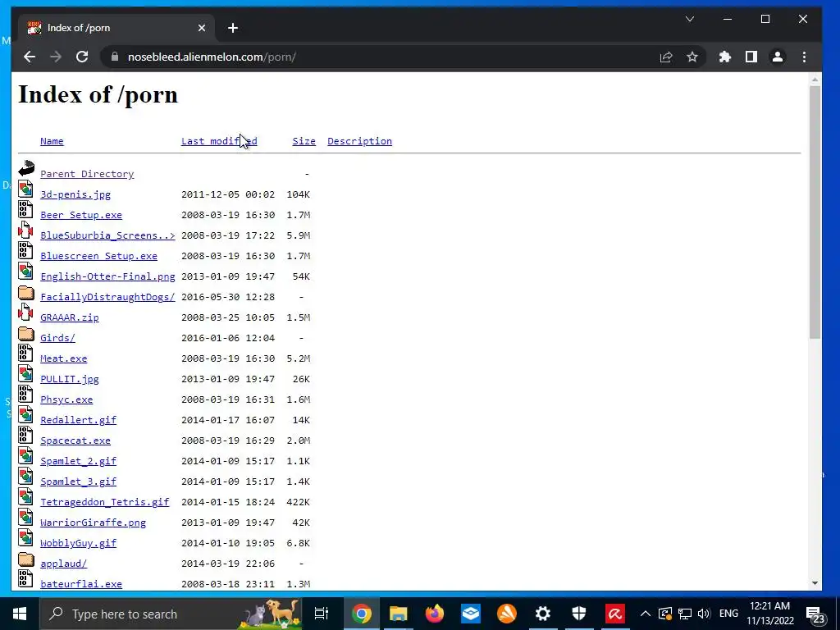The height and width of the screenshot is (630, 840).
Task: Open Windows Security shield in taskbar
Action: [579, 614]
